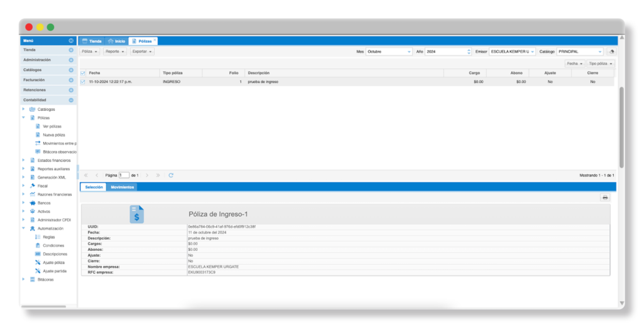Refresh the pólizas list with the reload icon
The width and height of the screenshot is (644, 334).
[x=171, y=175]
